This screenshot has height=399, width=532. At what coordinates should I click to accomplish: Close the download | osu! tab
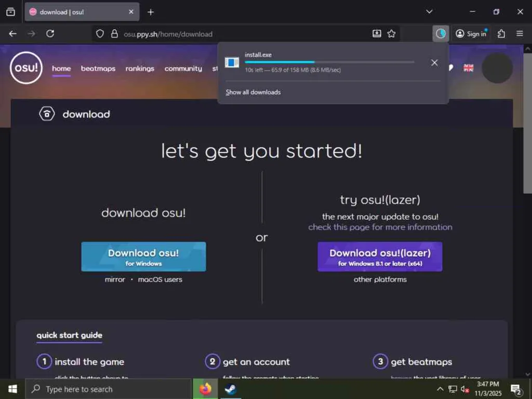tap(131, 12)
